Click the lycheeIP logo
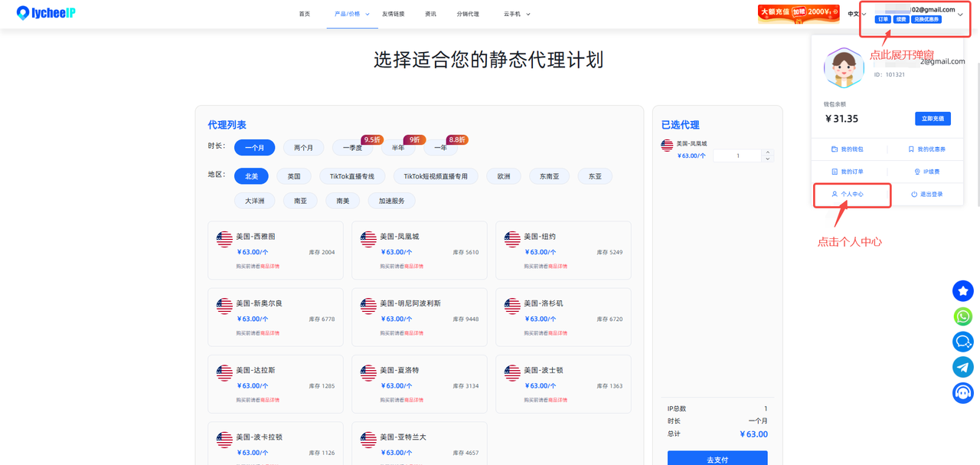The height and width of the screenshot is (465, 980). 46,13
